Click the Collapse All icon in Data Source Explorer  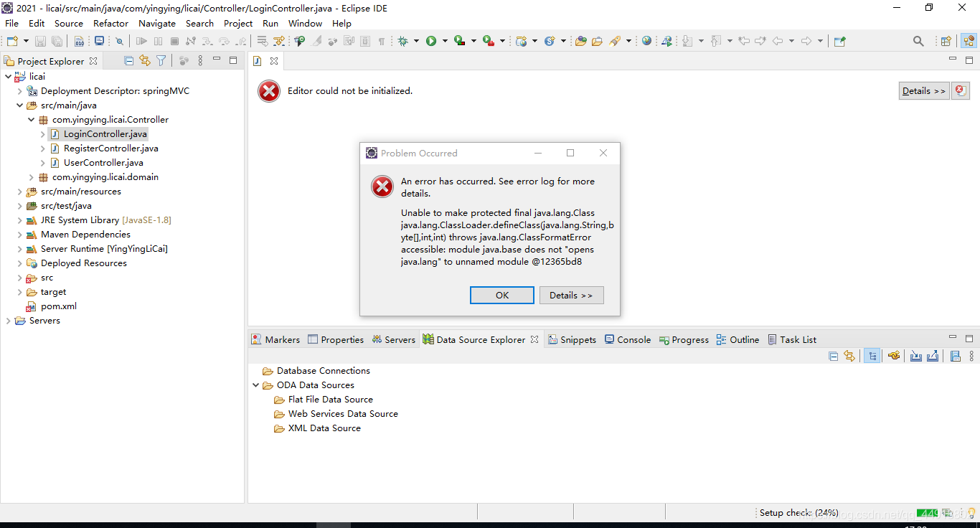(x=833, y=356)
